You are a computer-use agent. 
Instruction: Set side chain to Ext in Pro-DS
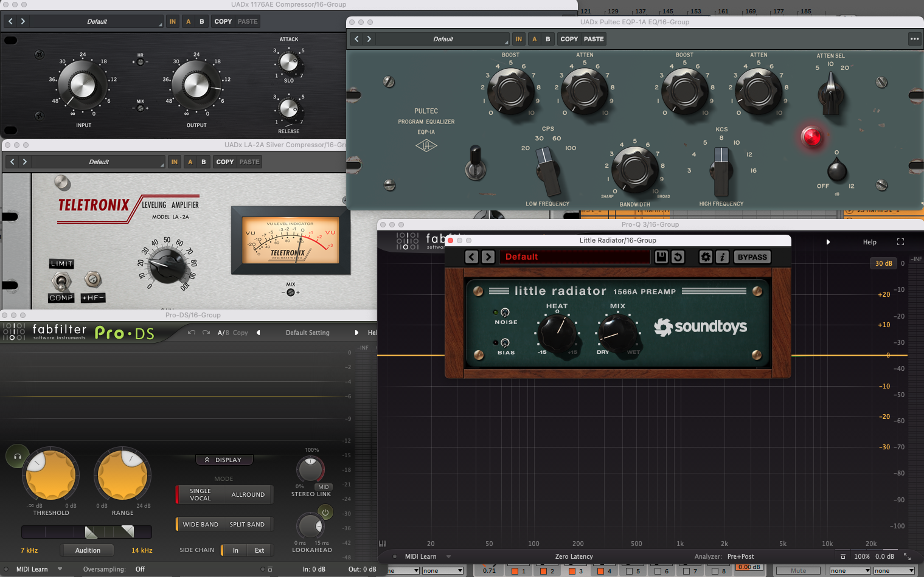coord(259,550)
